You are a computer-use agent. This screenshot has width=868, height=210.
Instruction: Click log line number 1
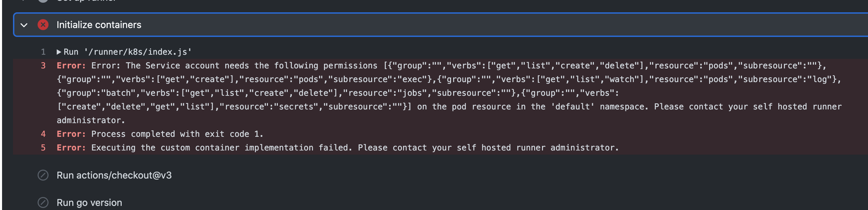coord(43,52)
